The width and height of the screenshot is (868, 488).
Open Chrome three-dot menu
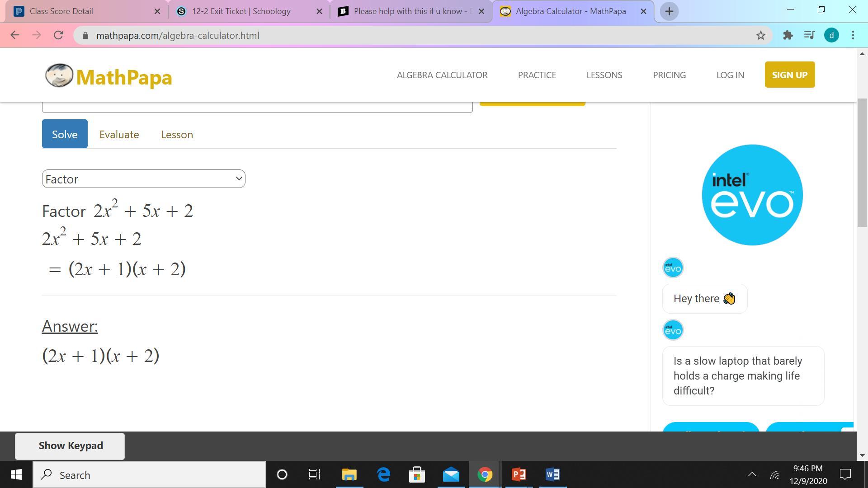pyautogui.click(x=853, y=36)
